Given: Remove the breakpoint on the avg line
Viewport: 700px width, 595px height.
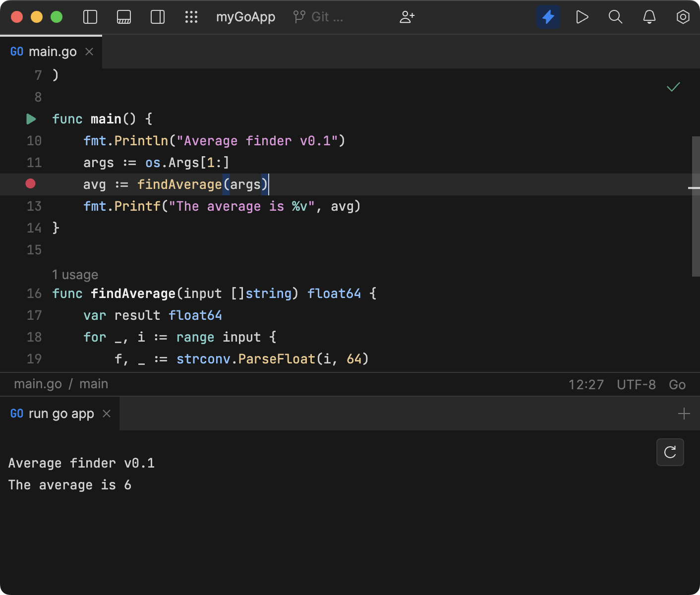Looking at the screenshot, I should click(x=30, y=184).
